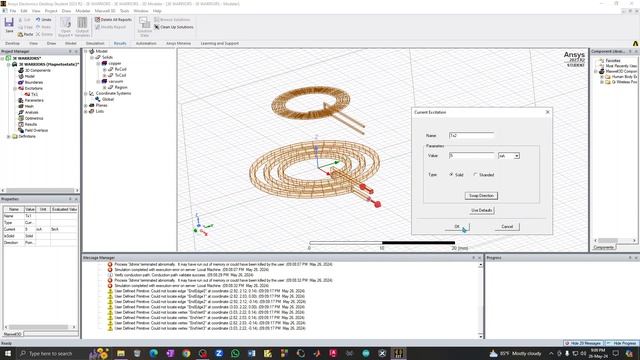Click the Undo icon
The height and width of the screenshot is (360, 640).
pos(38,20)
